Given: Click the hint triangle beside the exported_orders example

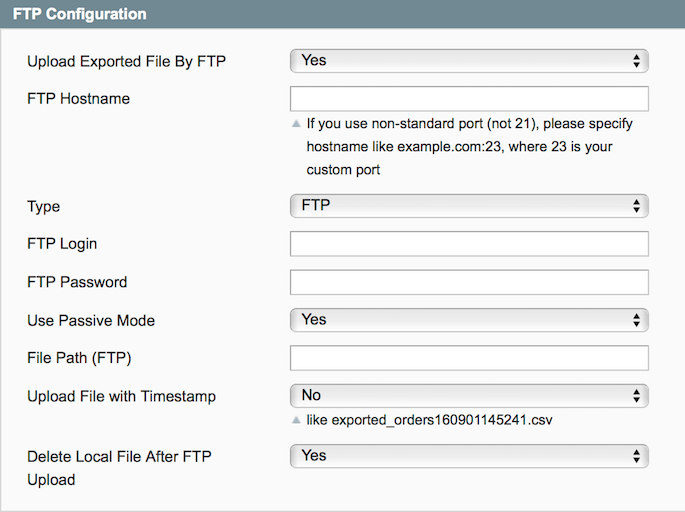Looking at the screenshot, I should [295, 420].
